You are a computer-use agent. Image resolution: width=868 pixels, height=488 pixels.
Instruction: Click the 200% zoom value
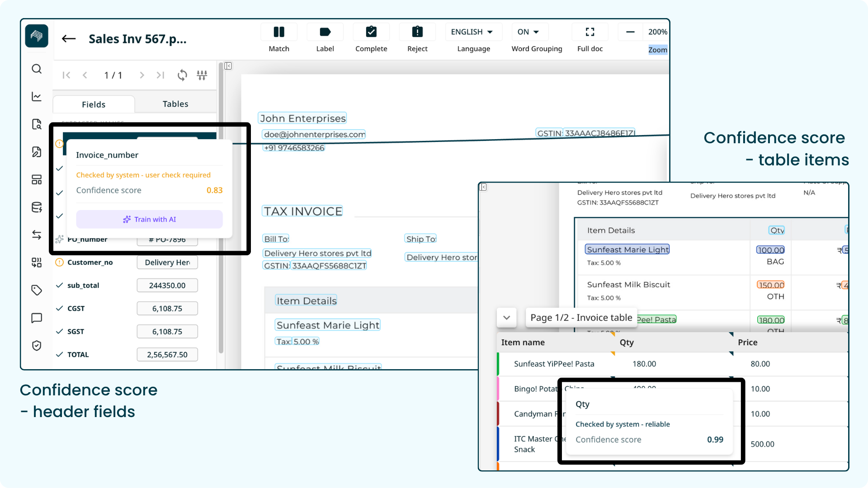click(x=657, y=32)
